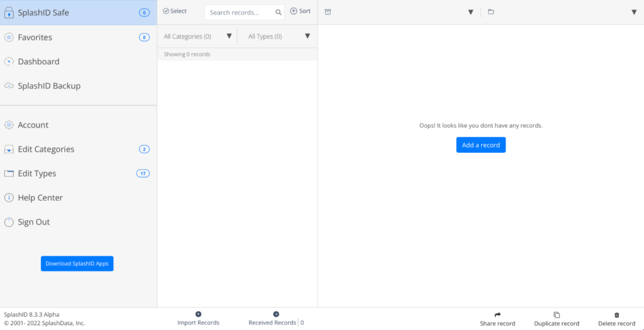Viewport: 644px width, 330px height.
Task: Click the category box icon in detail header
Action: [x=328, y=12]
